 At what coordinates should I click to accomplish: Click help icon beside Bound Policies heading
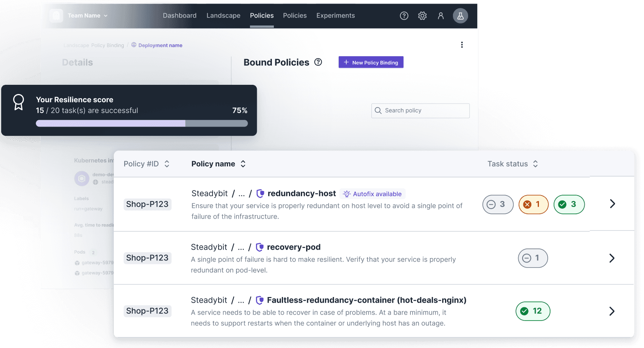tap(318, 62)
